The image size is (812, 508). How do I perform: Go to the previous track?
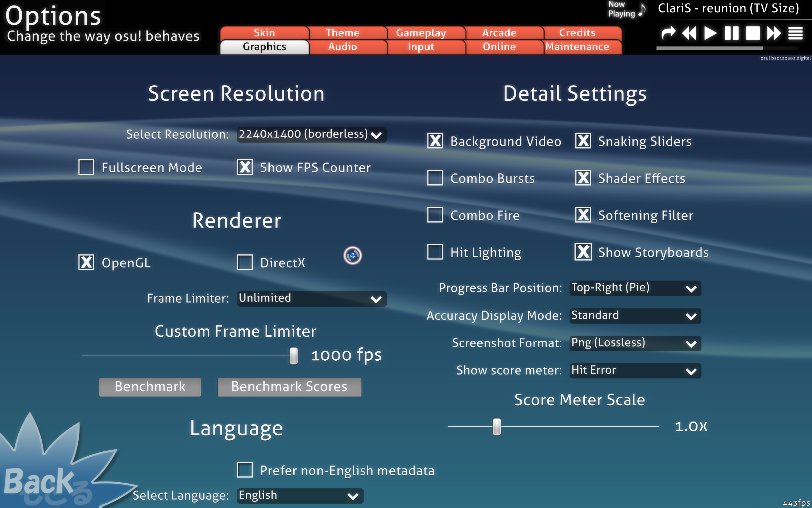click(689, 33)
